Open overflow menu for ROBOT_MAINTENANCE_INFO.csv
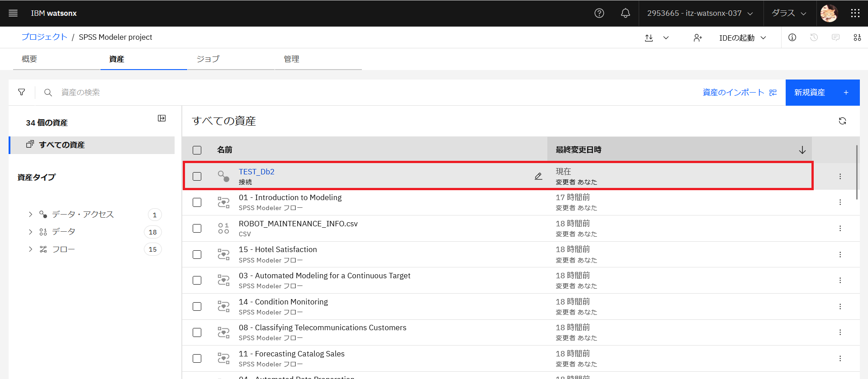Screen dimensions: 868x379 [840, 228]
